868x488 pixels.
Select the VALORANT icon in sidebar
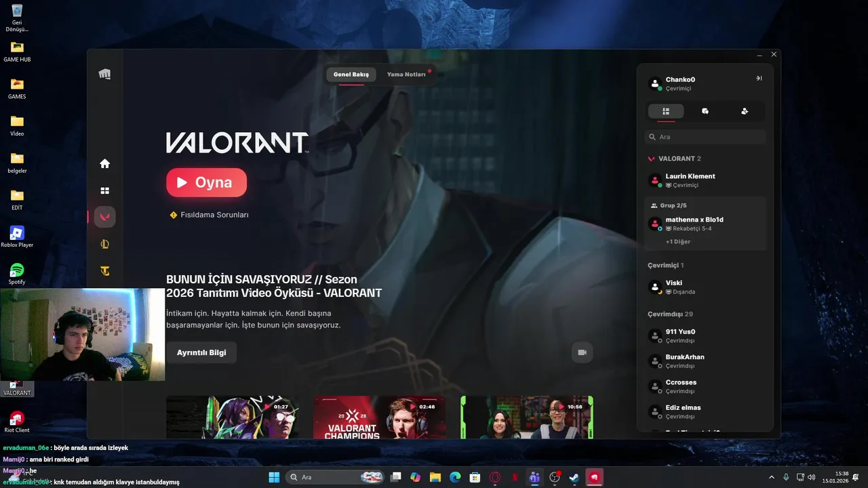(104, 217)
